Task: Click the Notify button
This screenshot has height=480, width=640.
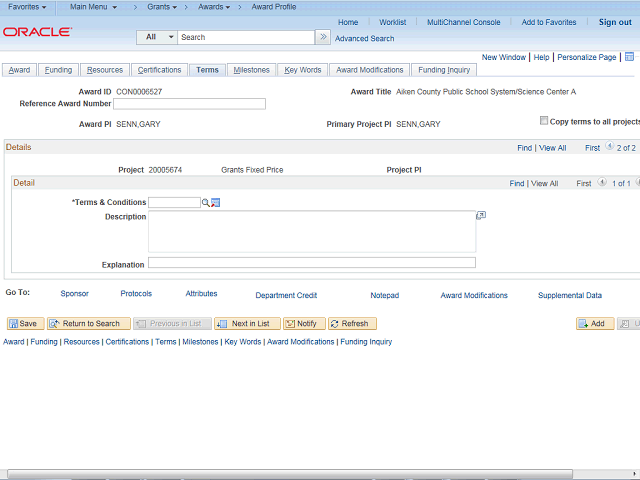Action: tap(304, 324)
